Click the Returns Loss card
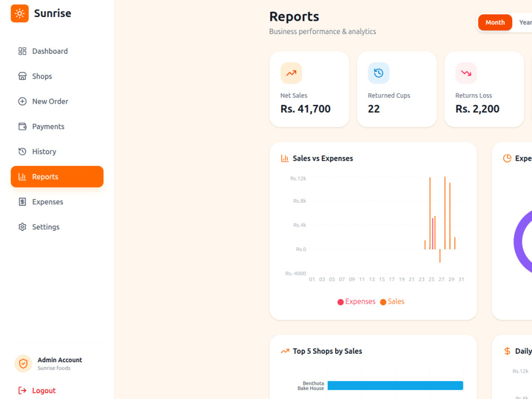Viewport: 532px width, 399px height. [x=485, y=89]
